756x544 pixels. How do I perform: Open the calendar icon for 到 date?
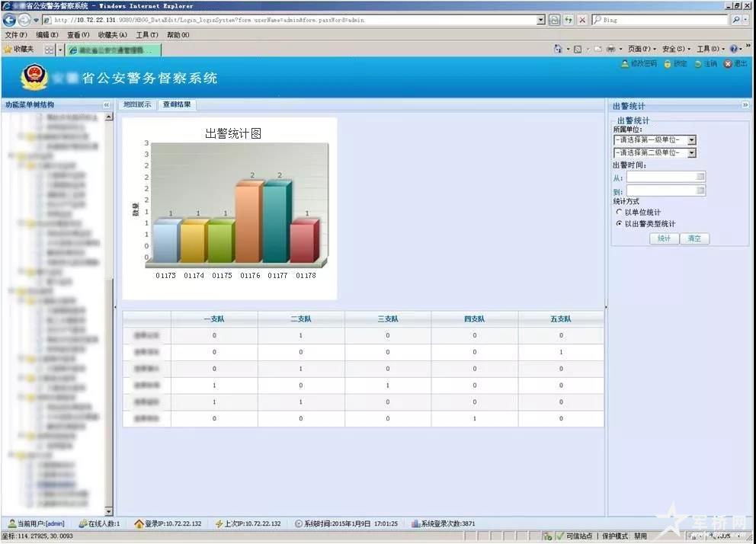[x=700, y=190]
